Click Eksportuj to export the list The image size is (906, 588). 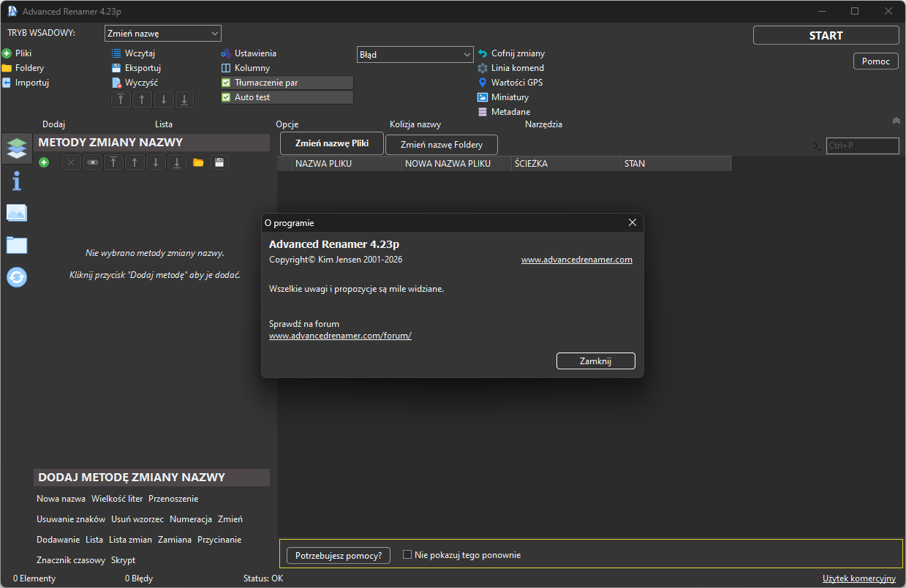coord(136,68)
